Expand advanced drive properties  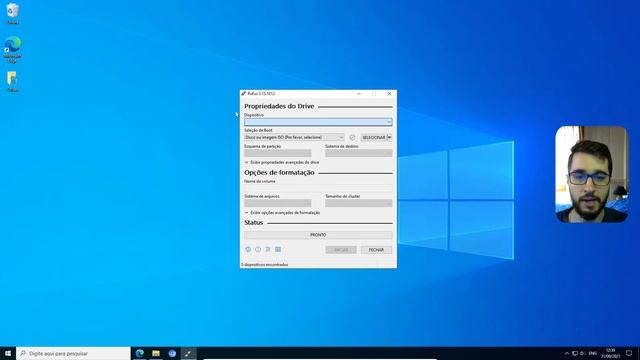pyautogui.click(x=282, y=162)
